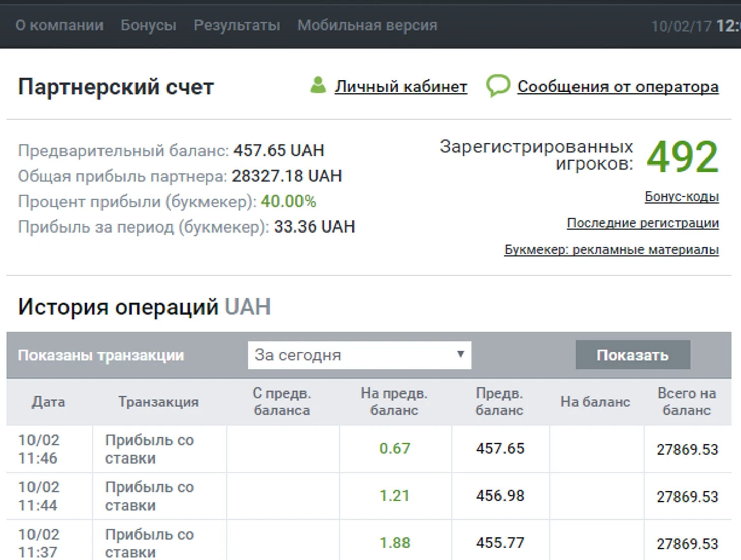Viewport: 741px width, 560px height.
Task: Open Букмекер: рекламные материалы link
Action: click(x=611, y=250)
